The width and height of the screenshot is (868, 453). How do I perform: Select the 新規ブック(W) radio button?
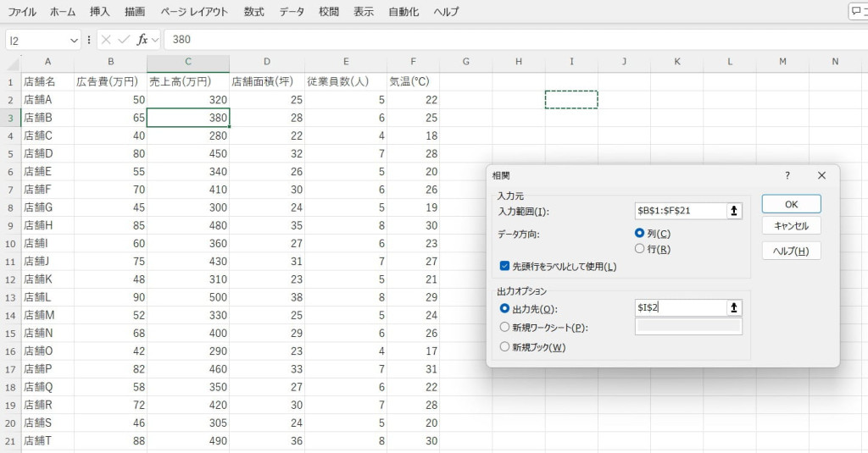(505, 346)
